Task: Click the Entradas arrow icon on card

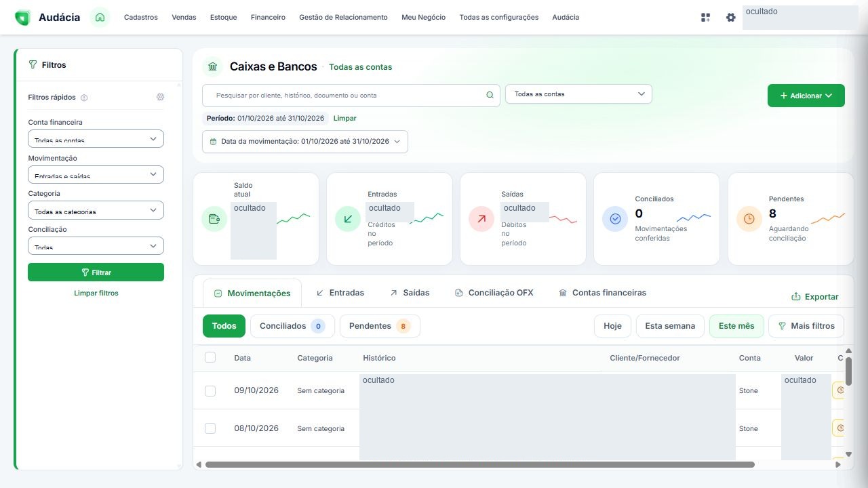Action: 348,219
